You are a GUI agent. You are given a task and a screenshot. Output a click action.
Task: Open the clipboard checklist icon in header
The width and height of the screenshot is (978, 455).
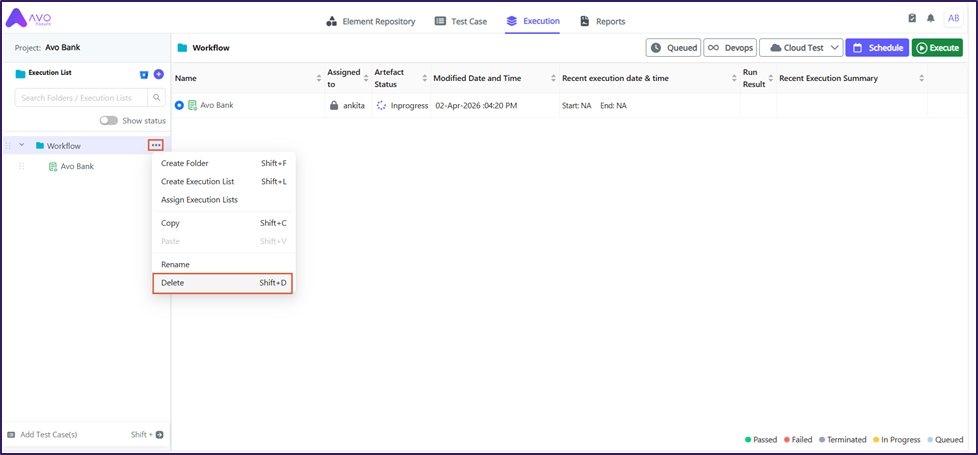[x=912, y=18]
